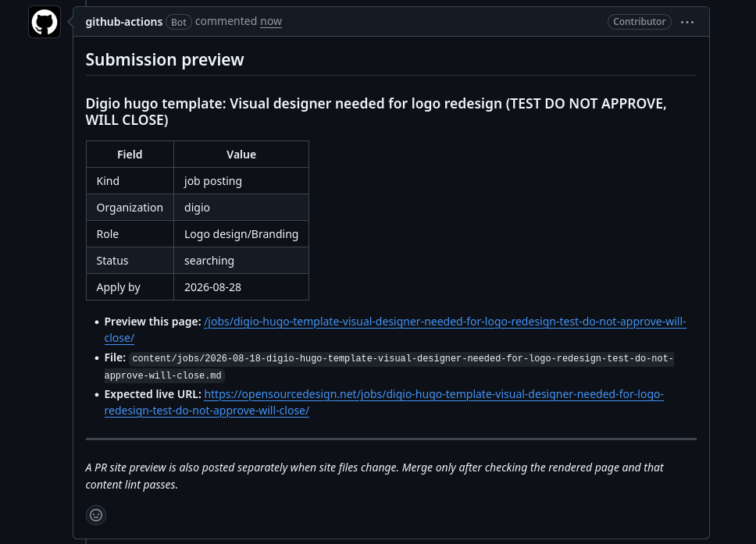Open the comment options three-dot menu
Image resolution: width=756 pixels, height=544 pixels.
point(687,22)
